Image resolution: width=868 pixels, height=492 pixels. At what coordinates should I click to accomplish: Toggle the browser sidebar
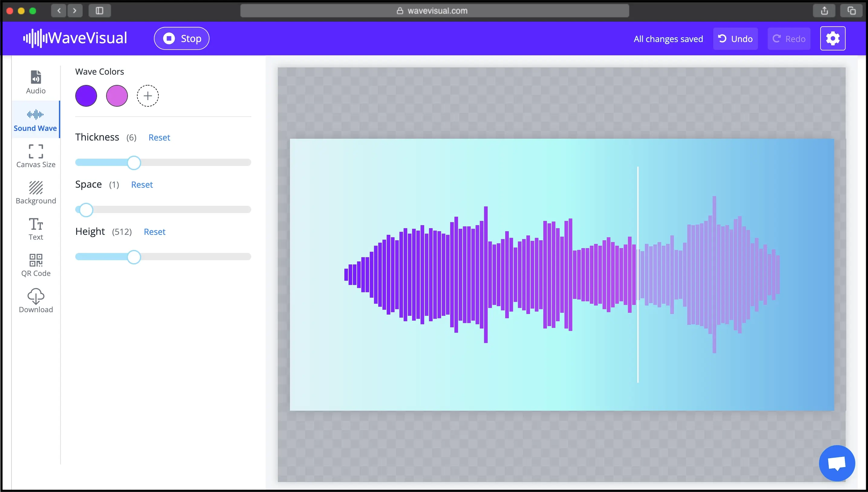(99, 11)
